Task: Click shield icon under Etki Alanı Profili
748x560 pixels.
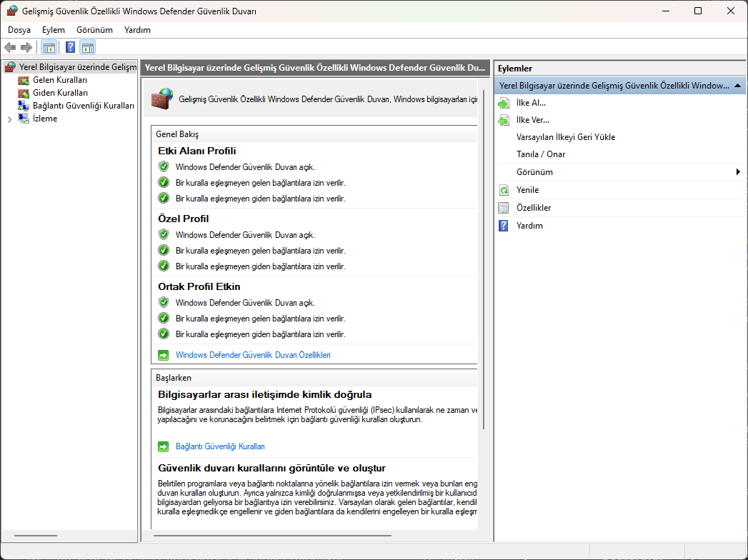Action: [164, 166]
